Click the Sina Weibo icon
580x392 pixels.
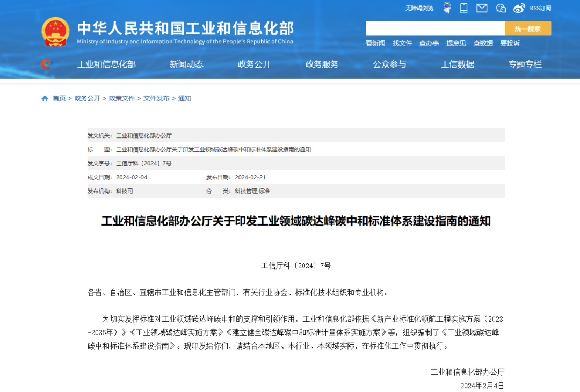pos(519,8)
